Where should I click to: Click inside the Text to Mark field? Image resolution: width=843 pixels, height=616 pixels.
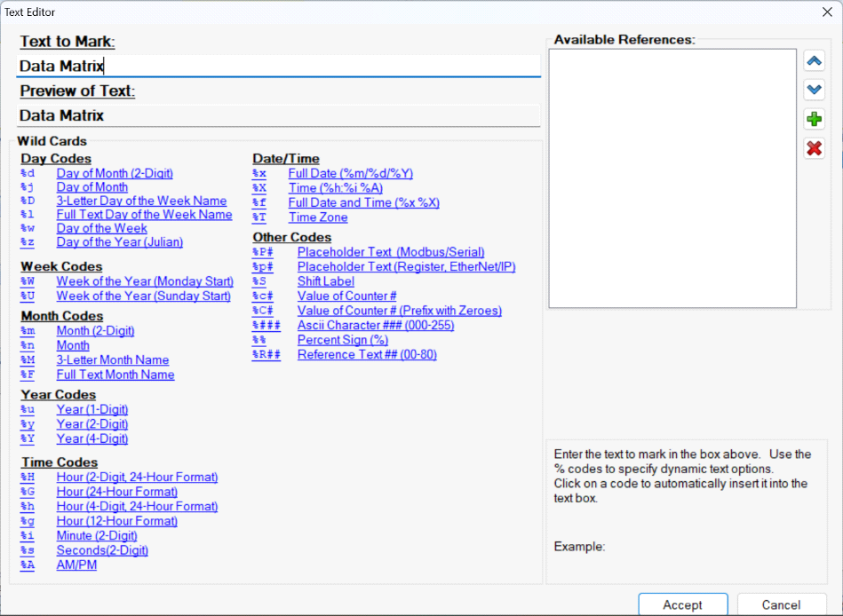pos(278,66)
